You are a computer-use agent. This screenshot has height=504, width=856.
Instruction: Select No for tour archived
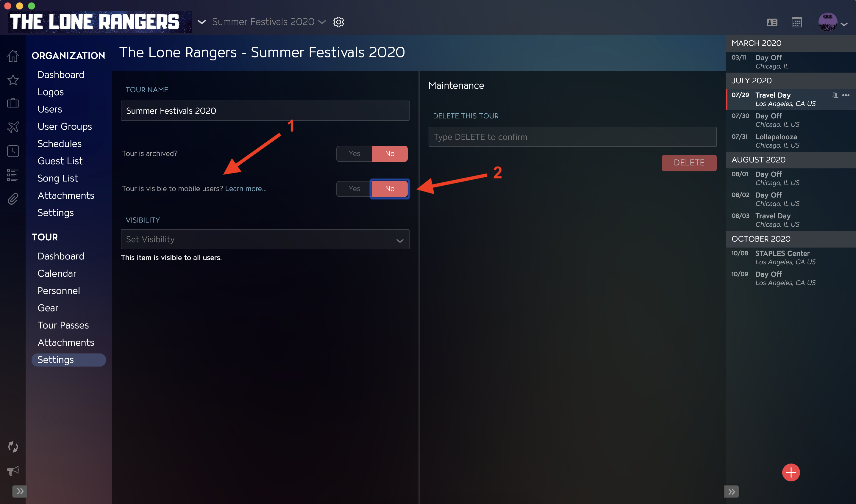click(x=390, y=154)
